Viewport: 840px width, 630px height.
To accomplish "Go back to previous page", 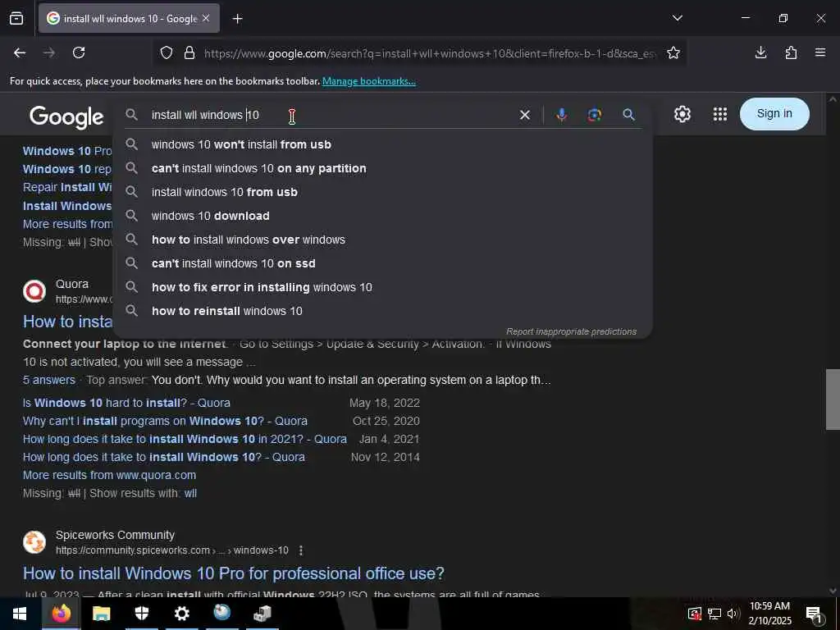I will point(20,52).
